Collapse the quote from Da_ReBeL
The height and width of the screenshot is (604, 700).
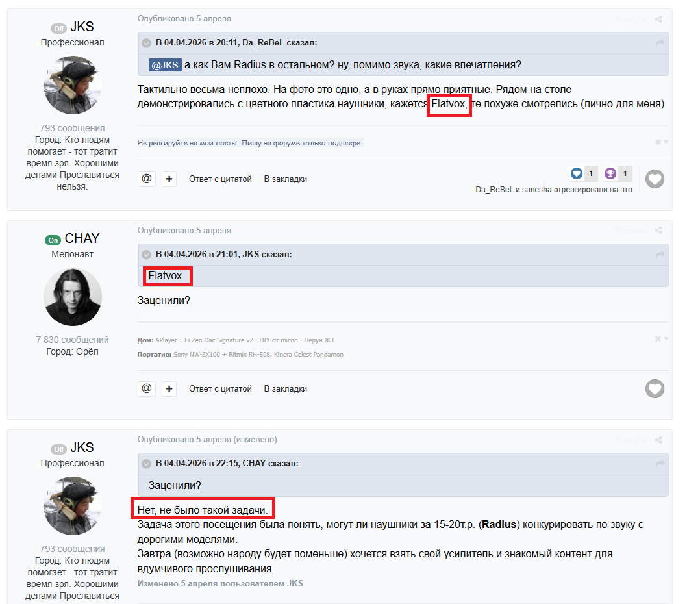point(147,44)
